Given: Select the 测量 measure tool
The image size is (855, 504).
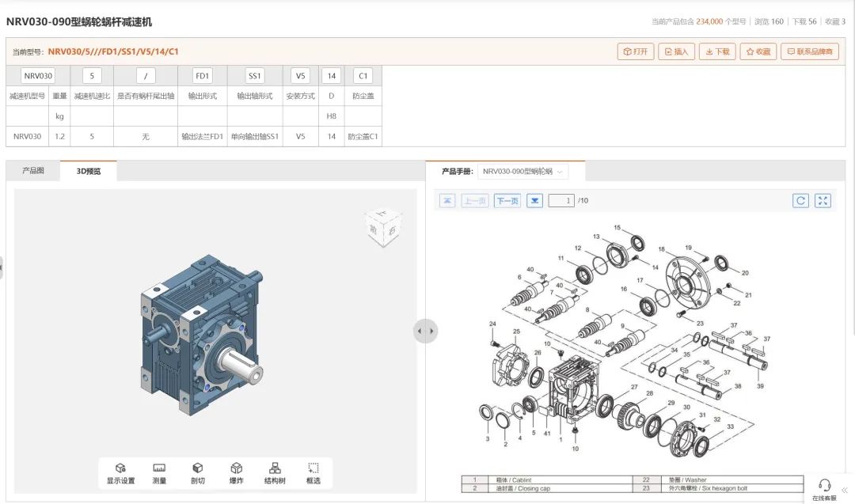Looking at the screenshot, I should [x=159, y=473].
